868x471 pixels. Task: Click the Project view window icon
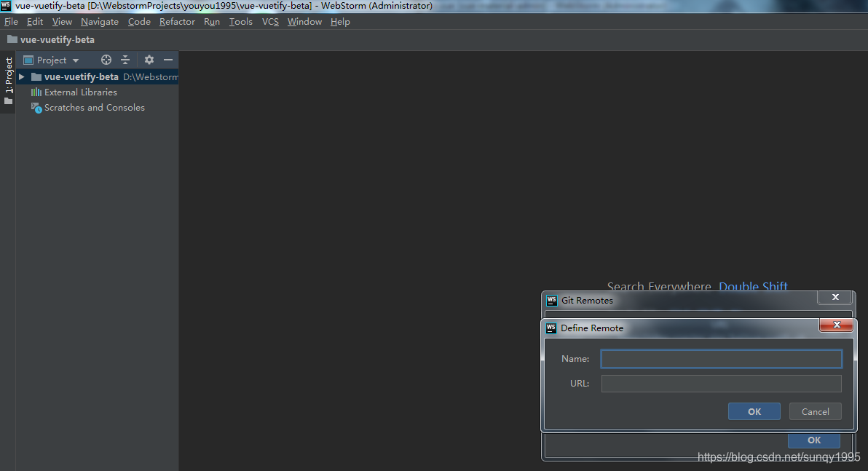(x=28, y=60)
